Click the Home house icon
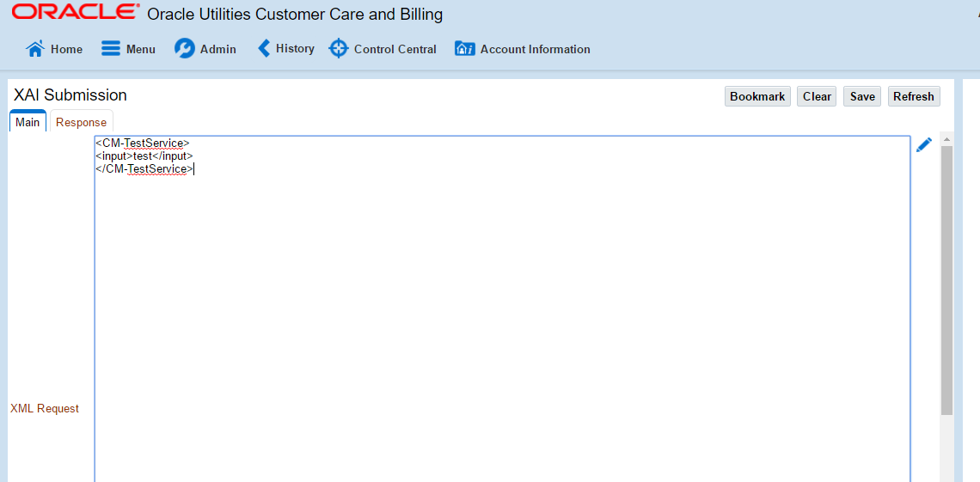The width and height of the screenshot is (980, 482). tap(35, 49)
